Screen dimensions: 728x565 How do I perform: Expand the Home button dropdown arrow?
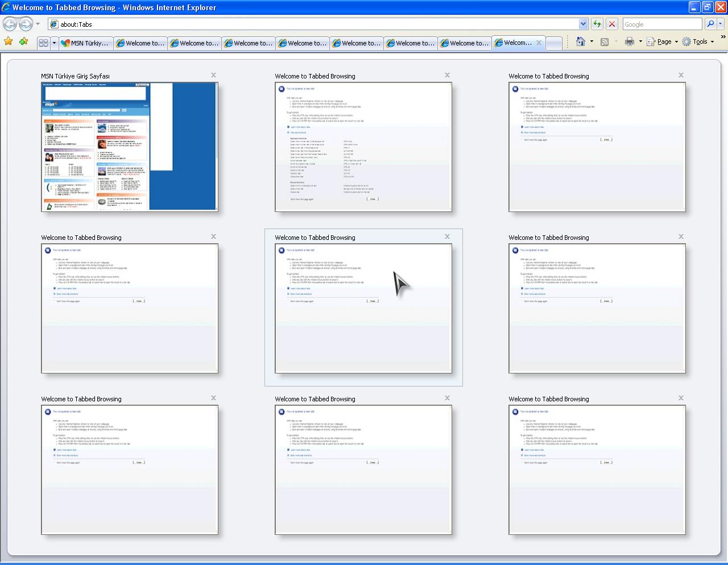coord(591,41)
